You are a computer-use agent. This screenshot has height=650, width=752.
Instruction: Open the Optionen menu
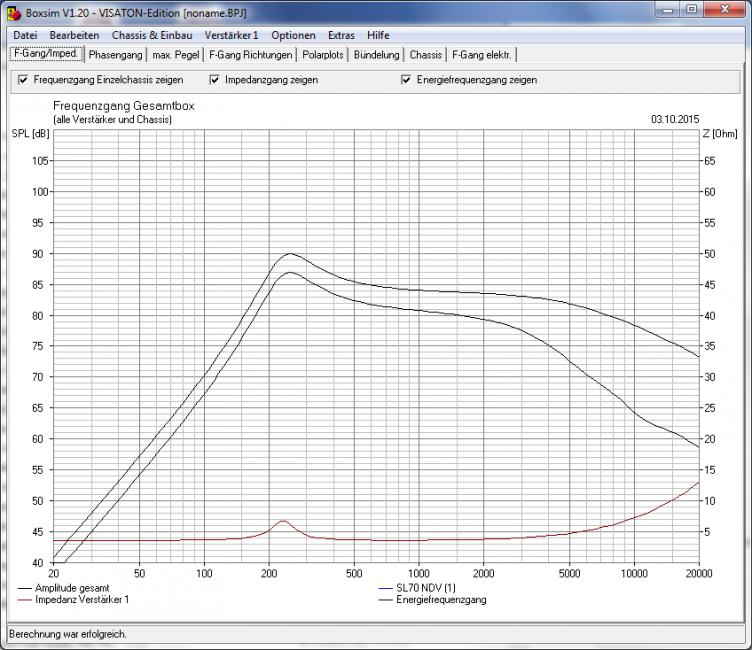tap(293, 35)
